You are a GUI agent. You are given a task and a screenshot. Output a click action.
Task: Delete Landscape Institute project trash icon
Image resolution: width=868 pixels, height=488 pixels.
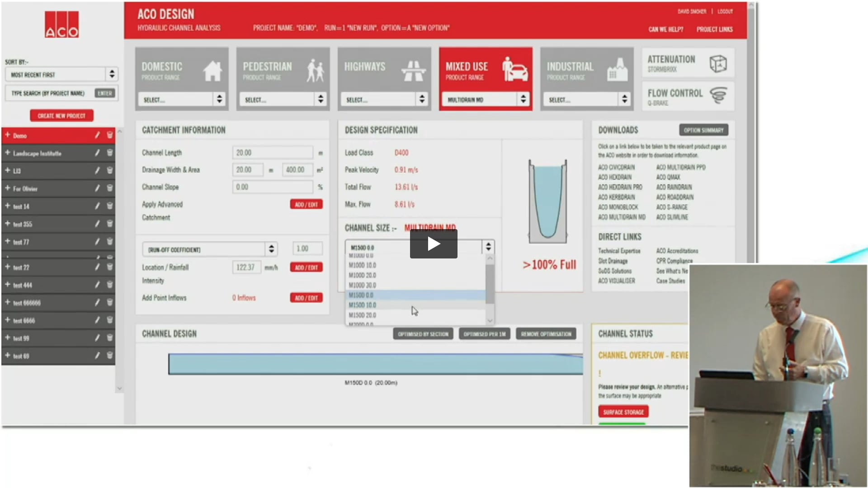(x=109, y=153)
